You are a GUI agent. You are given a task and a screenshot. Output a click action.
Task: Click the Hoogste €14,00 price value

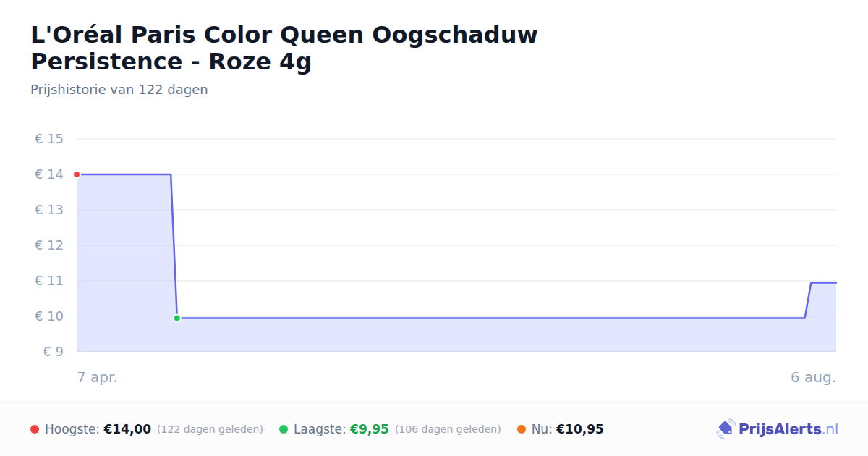(127, 429)
